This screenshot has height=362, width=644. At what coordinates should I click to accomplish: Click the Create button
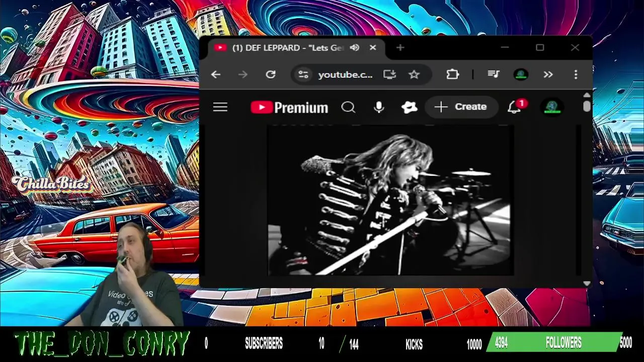click(461, 107)
